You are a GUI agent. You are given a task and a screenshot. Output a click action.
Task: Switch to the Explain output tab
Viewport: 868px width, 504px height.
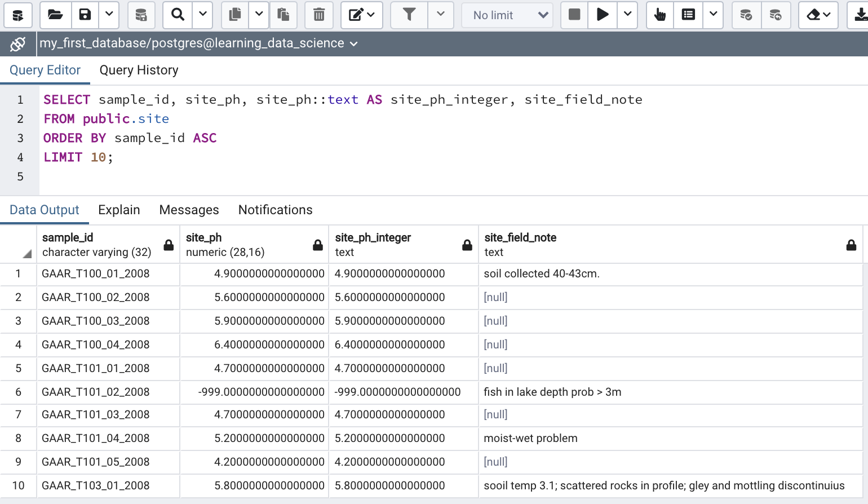pos(119,210)
